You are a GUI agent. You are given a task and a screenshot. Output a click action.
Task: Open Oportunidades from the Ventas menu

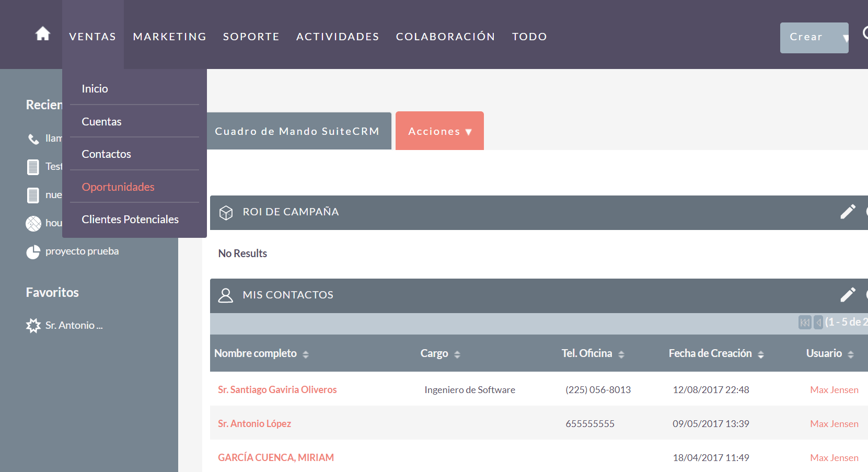coord(118,187)
